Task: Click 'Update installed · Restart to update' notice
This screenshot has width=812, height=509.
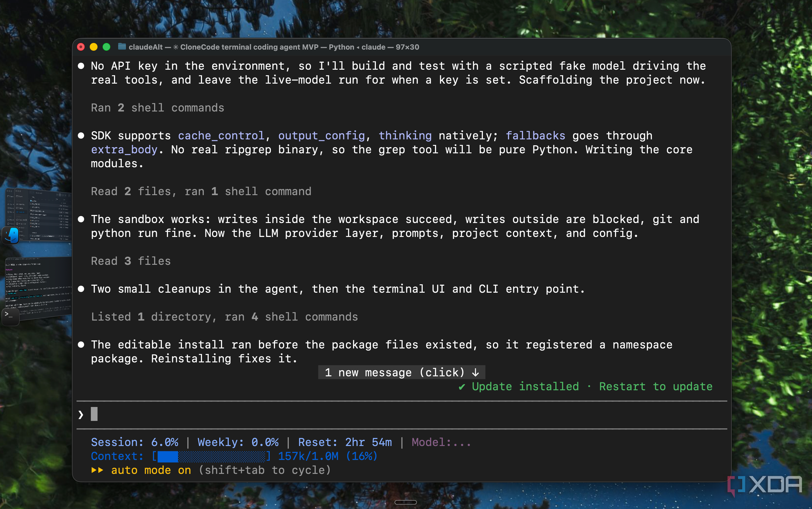Action: tap(585, 386)
